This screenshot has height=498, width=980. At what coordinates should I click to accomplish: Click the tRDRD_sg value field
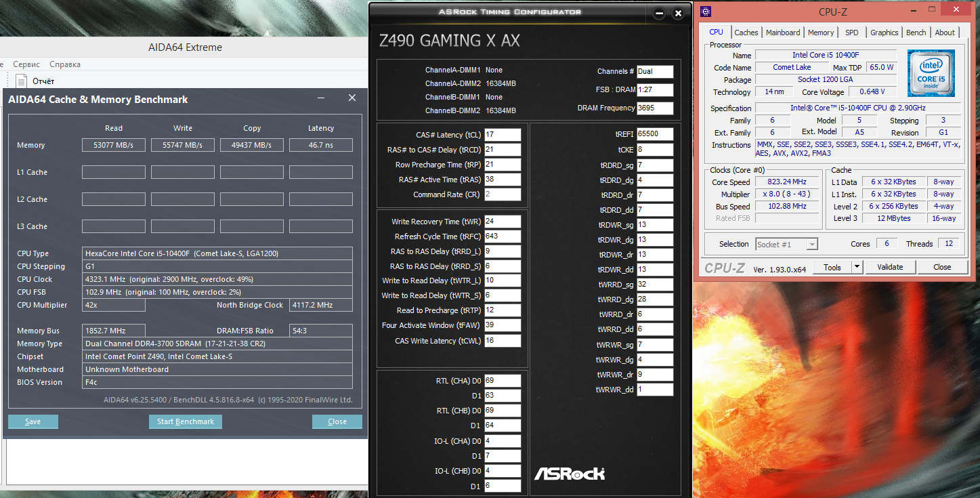click(655, 165)
